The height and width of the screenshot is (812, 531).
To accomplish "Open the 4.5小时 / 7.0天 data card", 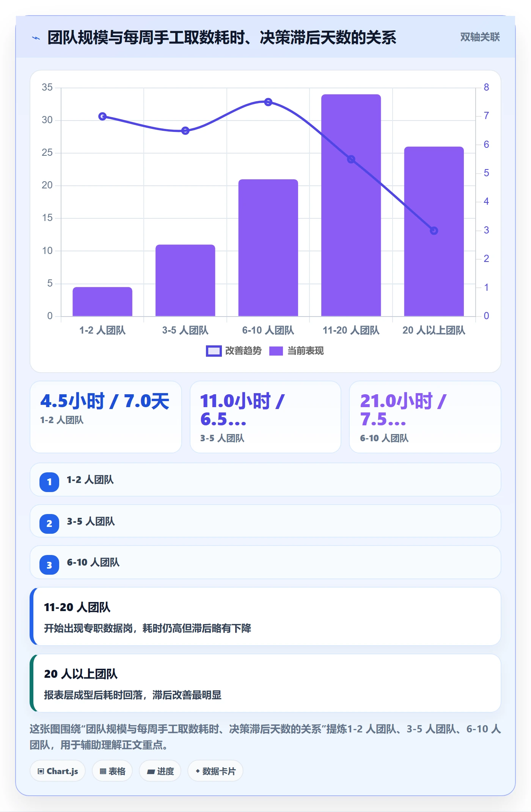I will (x=106, y=417).
